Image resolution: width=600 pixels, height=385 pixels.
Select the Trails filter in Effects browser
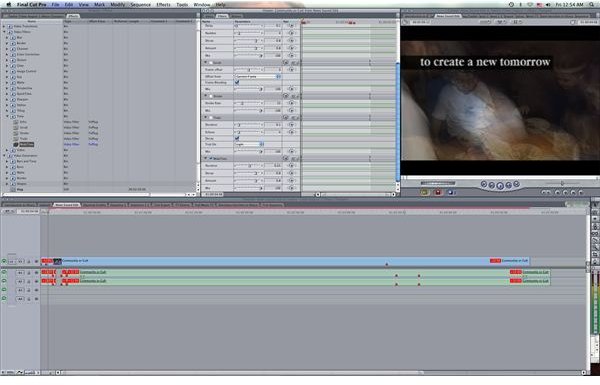click(24, 139)
